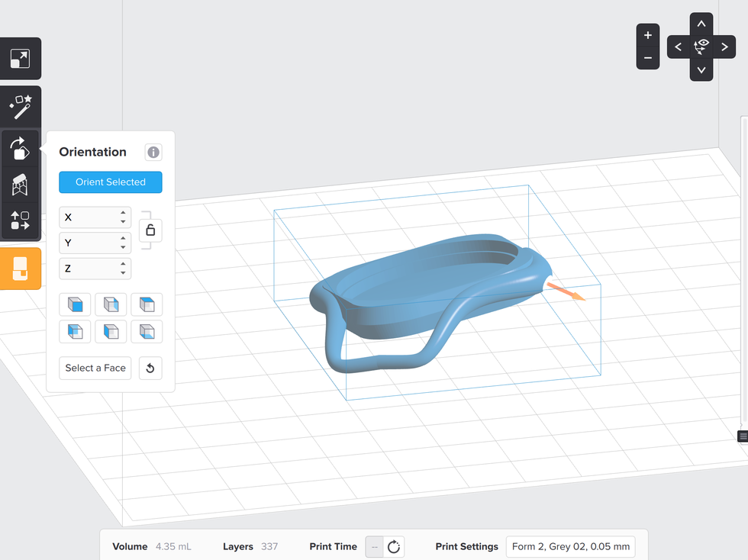Screen dimensions: 748x560
Task: Zoom in with the plus button
Action: pos(647,35)
